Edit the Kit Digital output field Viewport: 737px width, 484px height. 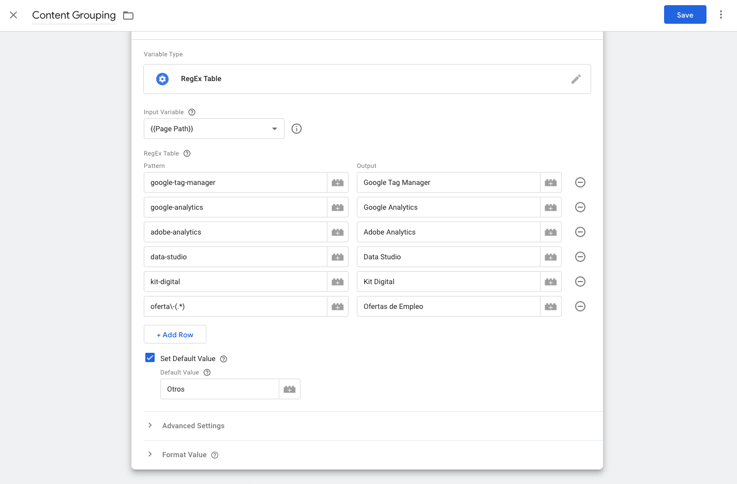point(448,282)
